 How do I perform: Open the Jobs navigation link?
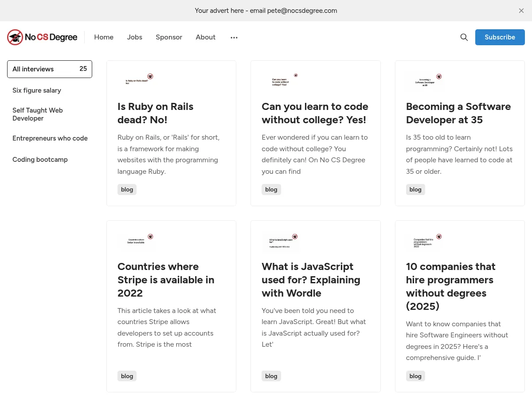tap(134, 37)
